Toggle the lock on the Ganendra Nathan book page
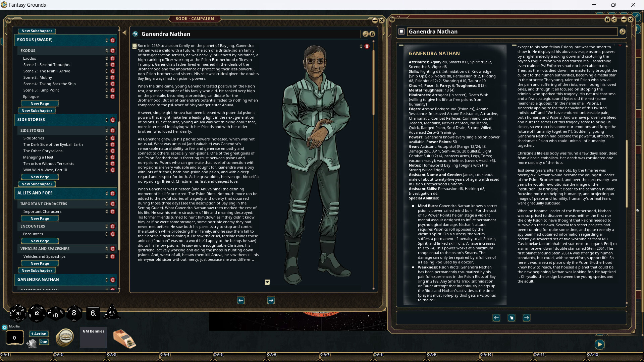 372,34
